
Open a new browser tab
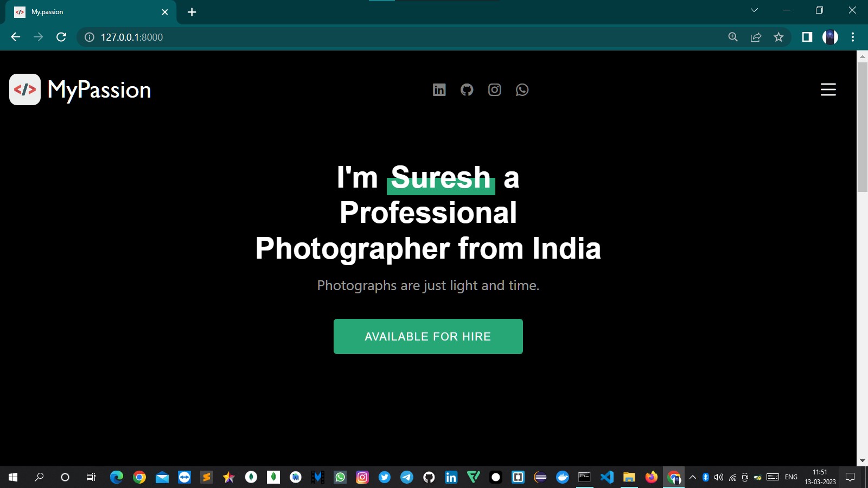pyautogui.click(x=192, y=12)
